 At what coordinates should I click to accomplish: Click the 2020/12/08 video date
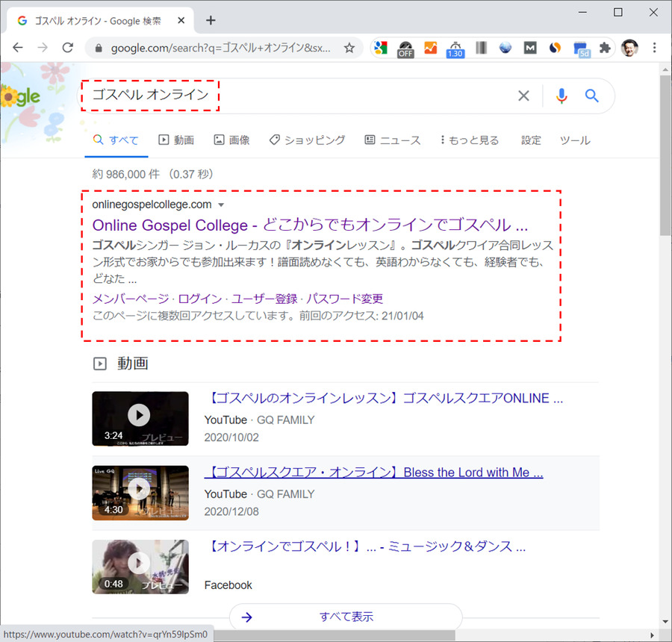[231, 511]
